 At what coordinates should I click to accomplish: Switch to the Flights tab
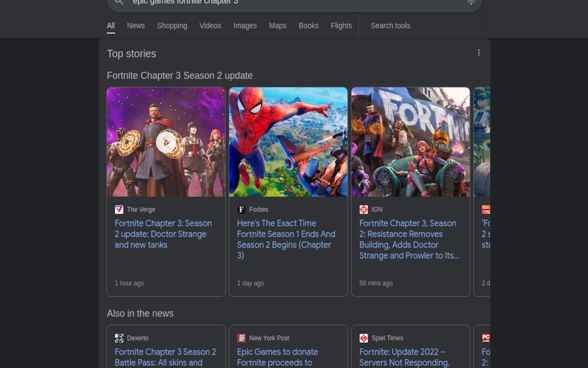341,26
